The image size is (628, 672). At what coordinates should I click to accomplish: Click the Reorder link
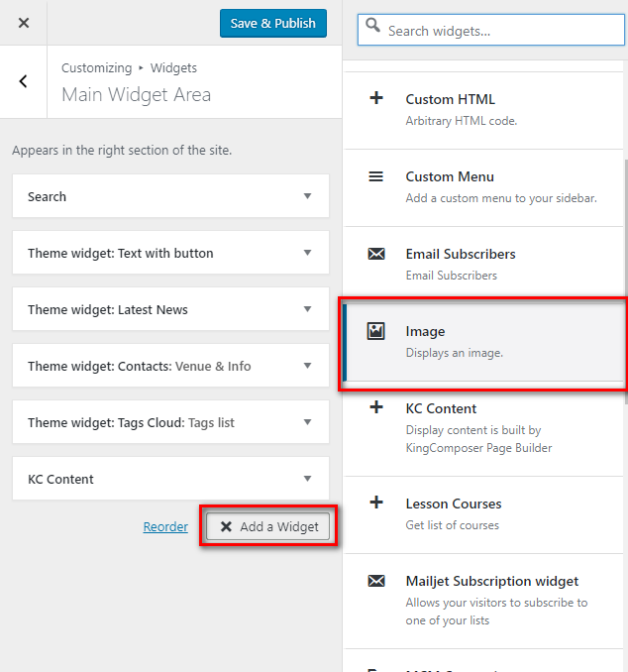(165, 527)
